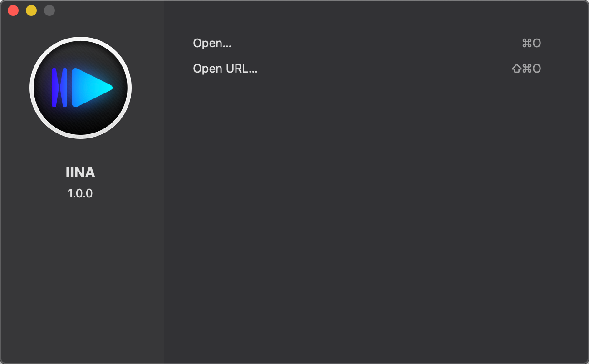
Task: Click the ⇧⌘O shortcut label
Action: click(526, 69)
